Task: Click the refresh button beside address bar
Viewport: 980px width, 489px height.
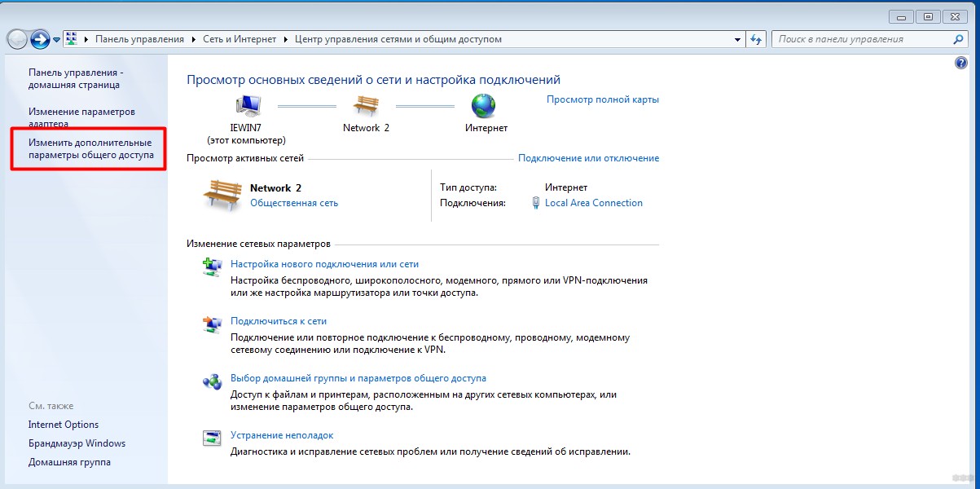Action: [757, 39]
